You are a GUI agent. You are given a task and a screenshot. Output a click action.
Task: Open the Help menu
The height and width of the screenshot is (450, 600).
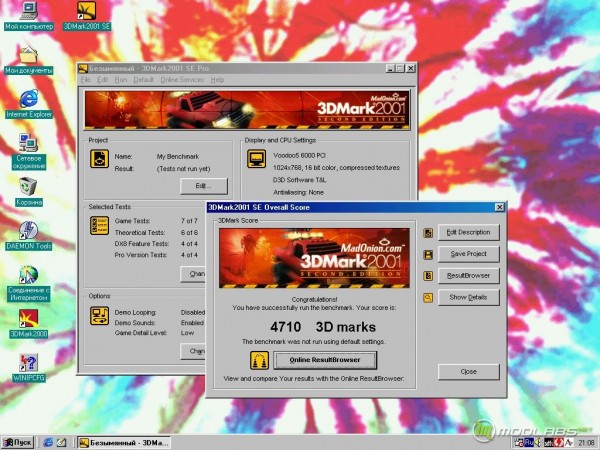pos(217,80)
